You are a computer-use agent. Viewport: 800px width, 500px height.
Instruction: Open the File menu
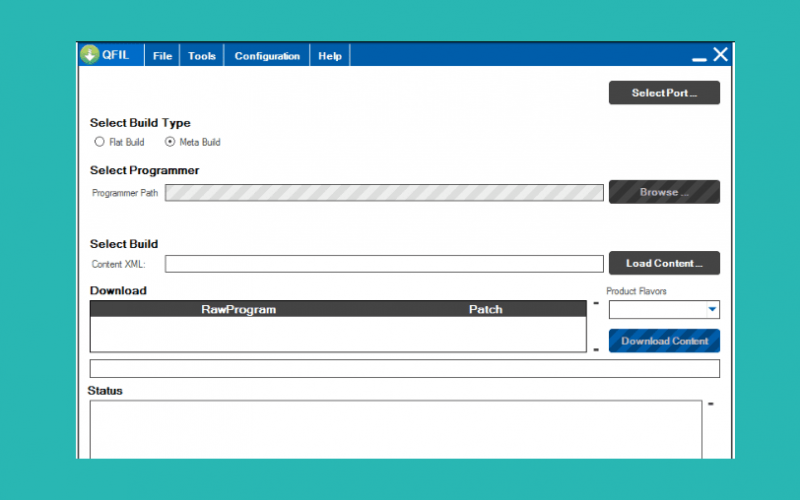pos(162,56)
